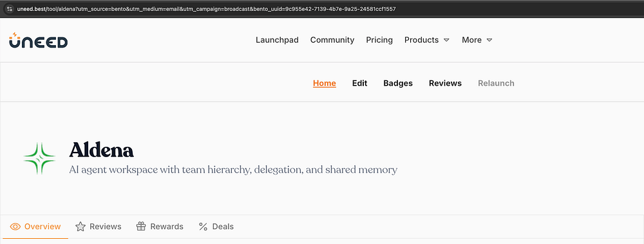
Task: Go to the Home sub-navigation link
Action: click(x=325, y=84)
